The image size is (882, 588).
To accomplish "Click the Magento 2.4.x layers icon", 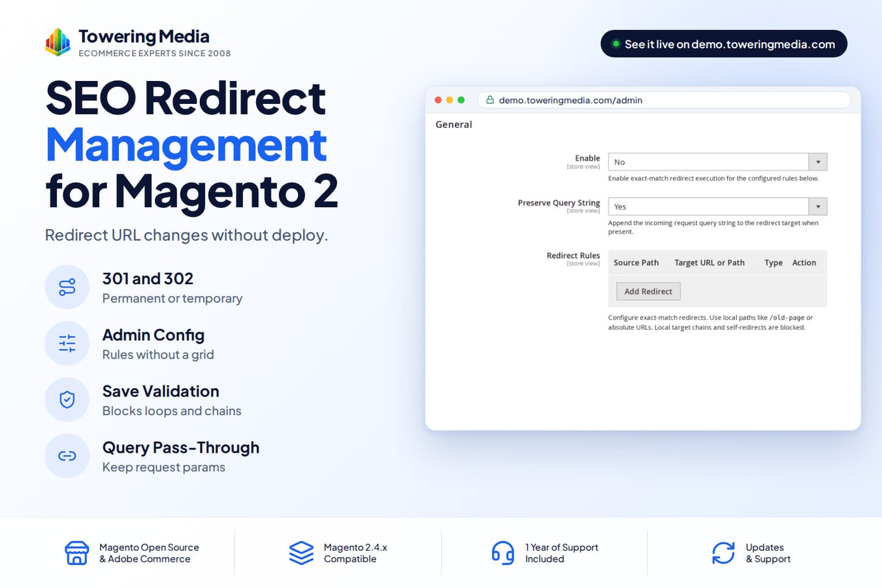I will click(x=301, y=553).
